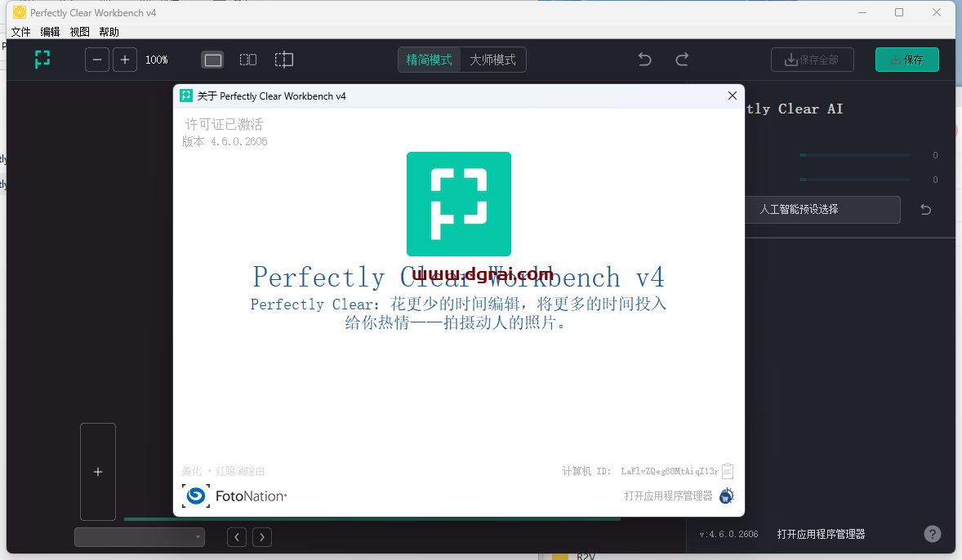Open the 视图 menu
962x560 pixels.
[x=80, y=32]
